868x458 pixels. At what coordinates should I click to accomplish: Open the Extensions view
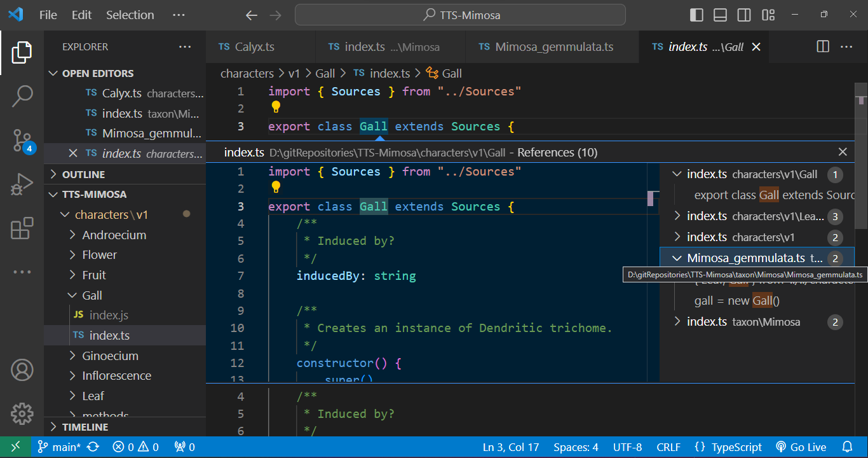tap(22, 228)
